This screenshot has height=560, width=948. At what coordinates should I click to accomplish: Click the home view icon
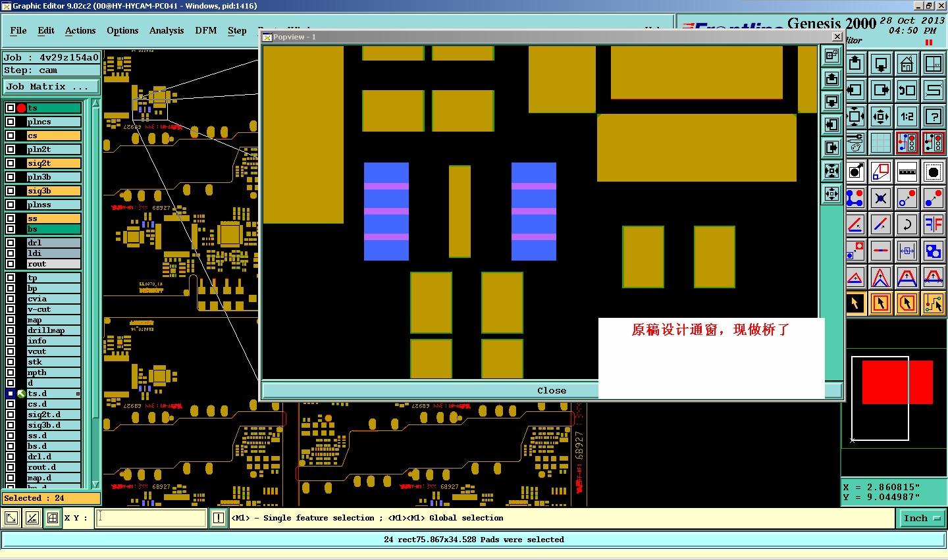[907, 64]
